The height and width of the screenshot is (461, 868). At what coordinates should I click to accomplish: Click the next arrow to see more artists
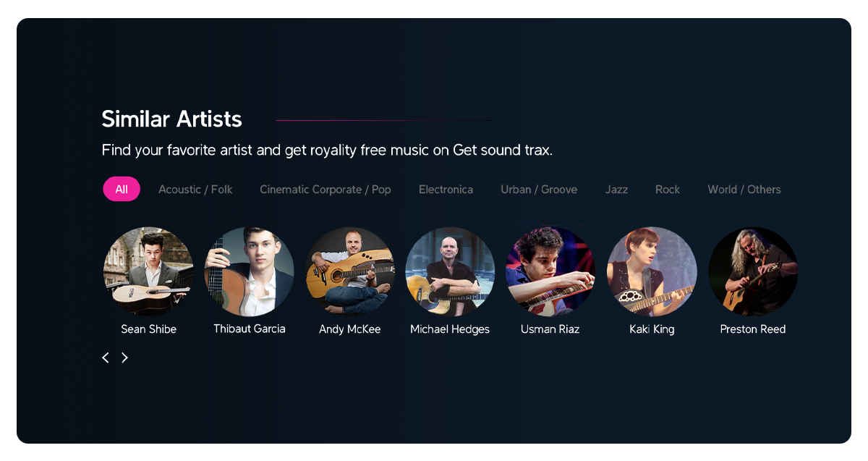click(124, 358)
